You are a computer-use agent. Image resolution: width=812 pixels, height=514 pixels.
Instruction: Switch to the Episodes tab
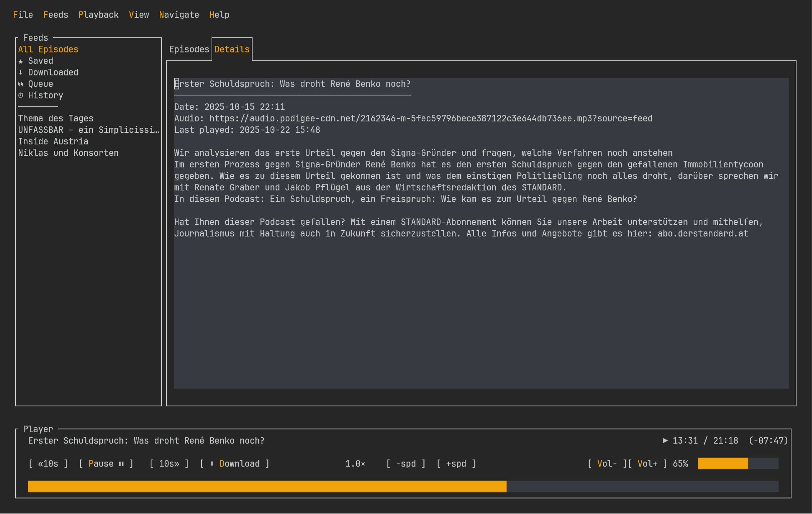[x=189, y=49]
